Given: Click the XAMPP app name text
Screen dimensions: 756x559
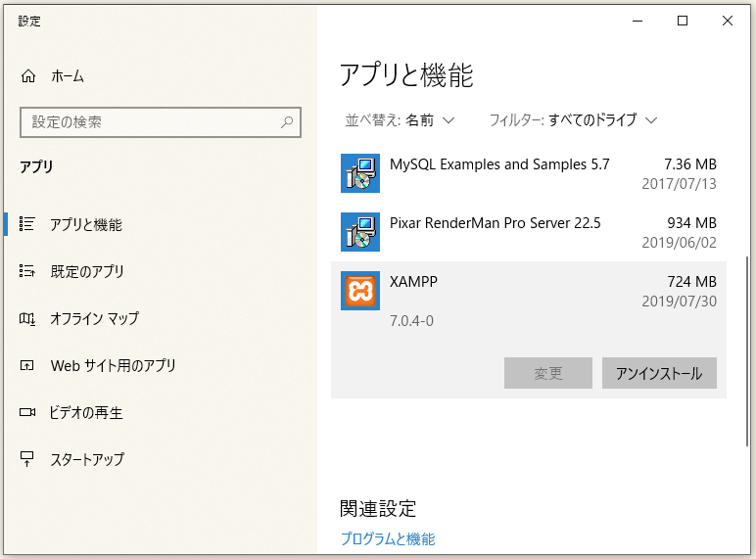Looking at the screenshot, I should coord(413,281).
